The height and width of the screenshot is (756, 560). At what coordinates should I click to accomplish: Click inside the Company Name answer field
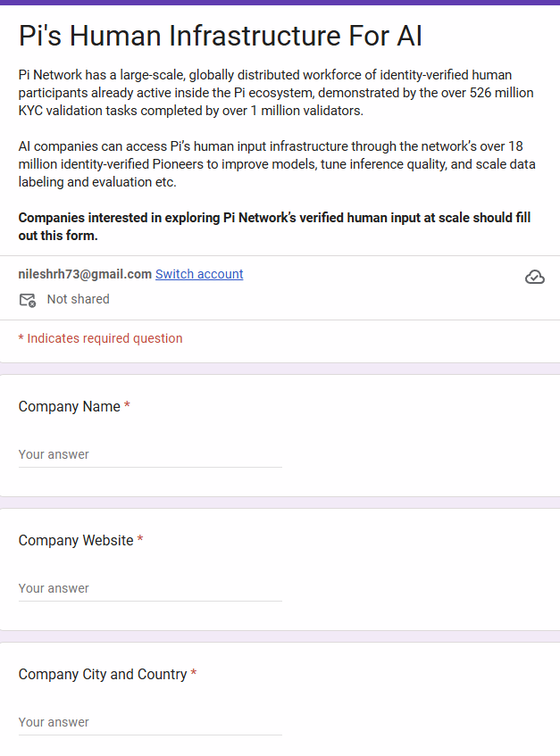[150, 454]
